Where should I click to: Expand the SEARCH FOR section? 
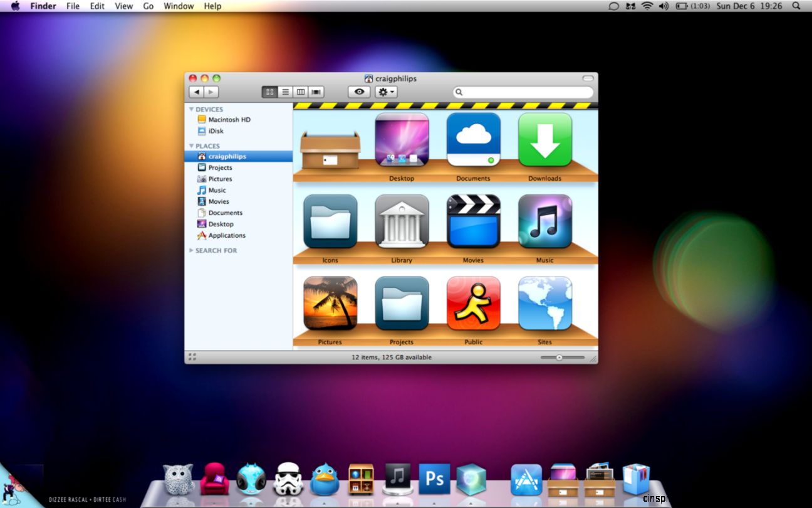pos(191,250)
